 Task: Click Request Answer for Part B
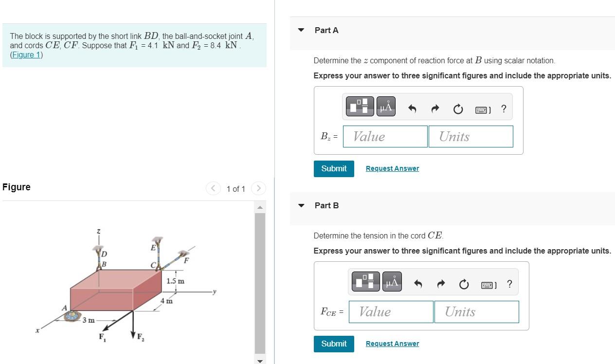pyautogui.click(x=392, y=344)
